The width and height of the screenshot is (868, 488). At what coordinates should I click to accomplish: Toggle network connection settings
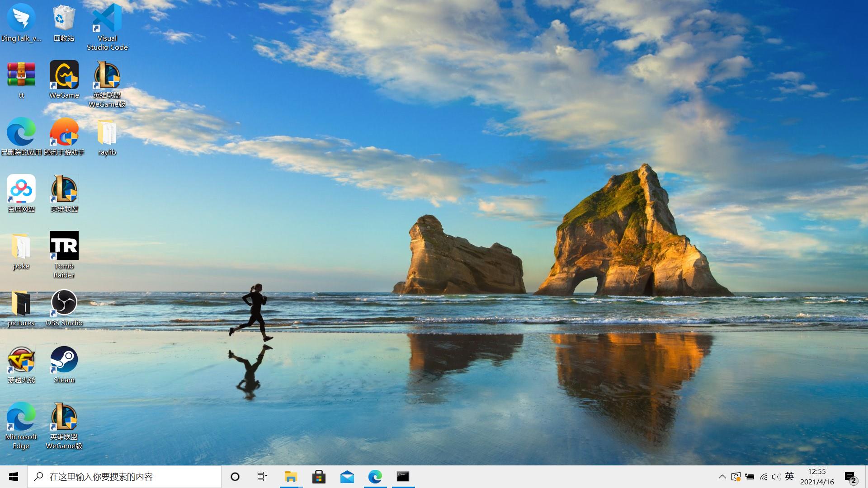tap(763, 477)
